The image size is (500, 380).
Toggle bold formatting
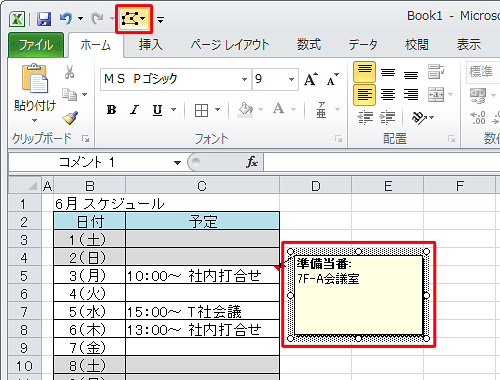111,109
